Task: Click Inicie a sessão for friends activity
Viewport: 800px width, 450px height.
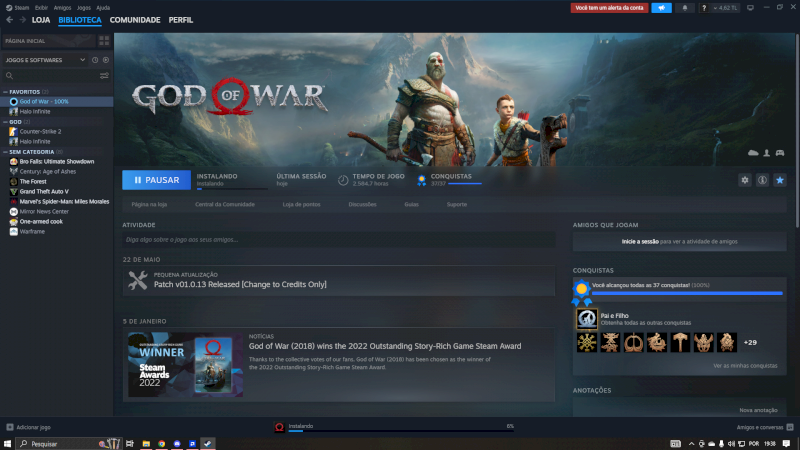Action: pyautogui.click(x=640, y=242)
